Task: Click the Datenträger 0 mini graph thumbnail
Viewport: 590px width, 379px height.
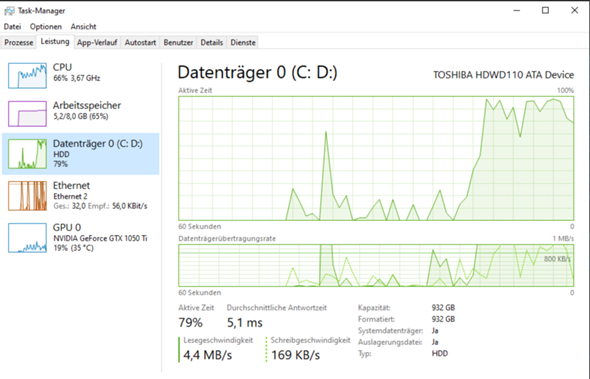Action: click(27, 154)
